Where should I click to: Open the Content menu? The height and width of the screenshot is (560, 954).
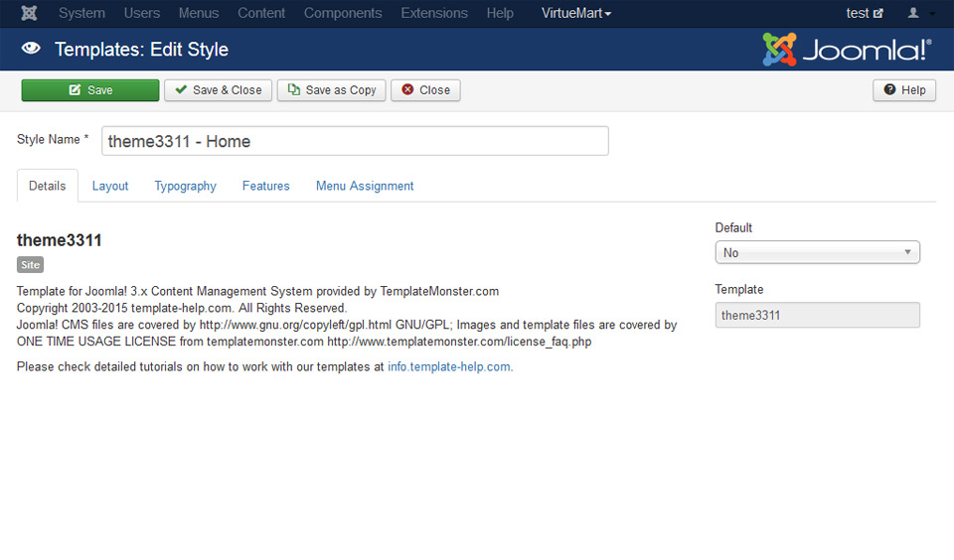(x=261, y=13)
